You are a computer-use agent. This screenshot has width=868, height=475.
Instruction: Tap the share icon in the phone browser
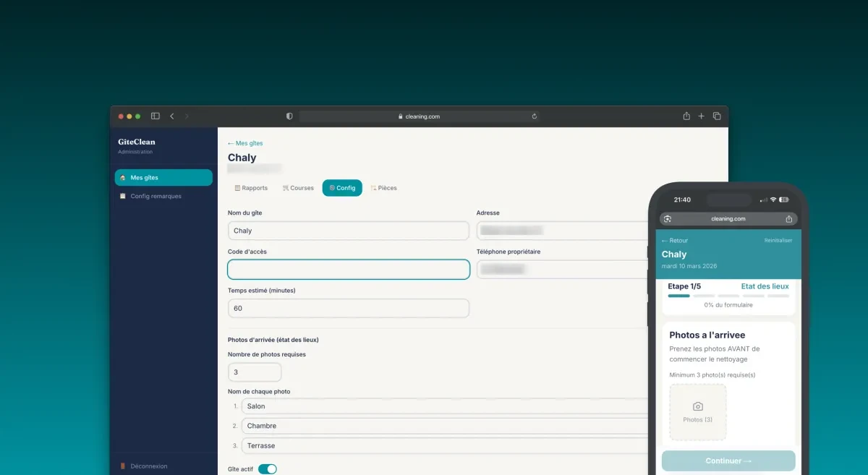788,218
